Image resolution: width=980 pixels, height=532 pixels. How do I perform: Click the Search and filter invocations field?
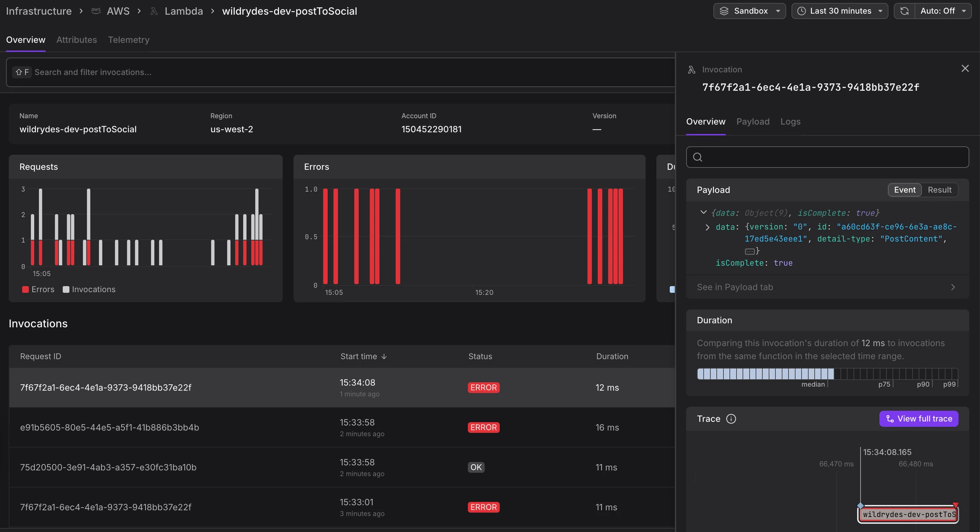[341, 72]
